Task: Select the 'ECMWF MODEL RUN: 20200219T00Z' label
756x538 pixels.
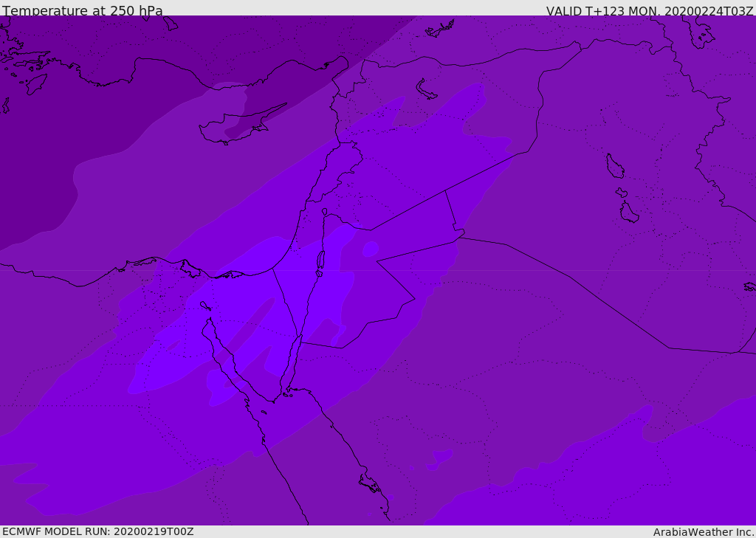Action: [x=98, y=531]
